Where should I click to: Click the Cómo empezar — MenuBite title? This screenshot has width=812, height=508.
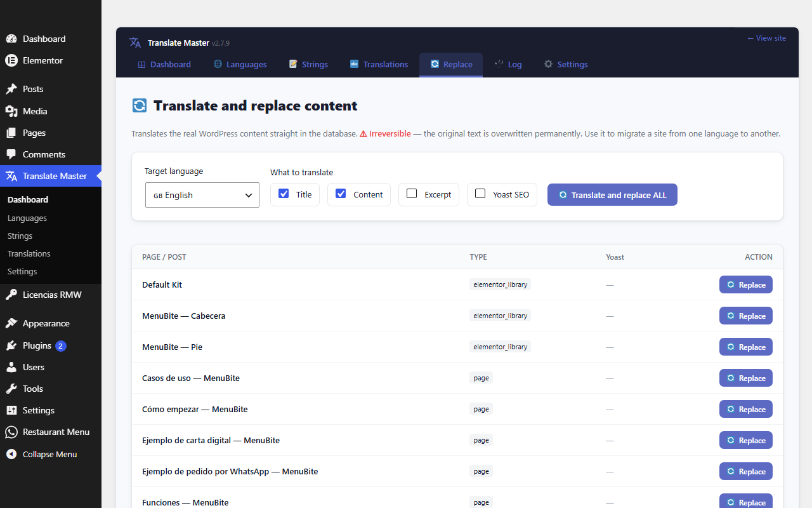coord(195,409)
